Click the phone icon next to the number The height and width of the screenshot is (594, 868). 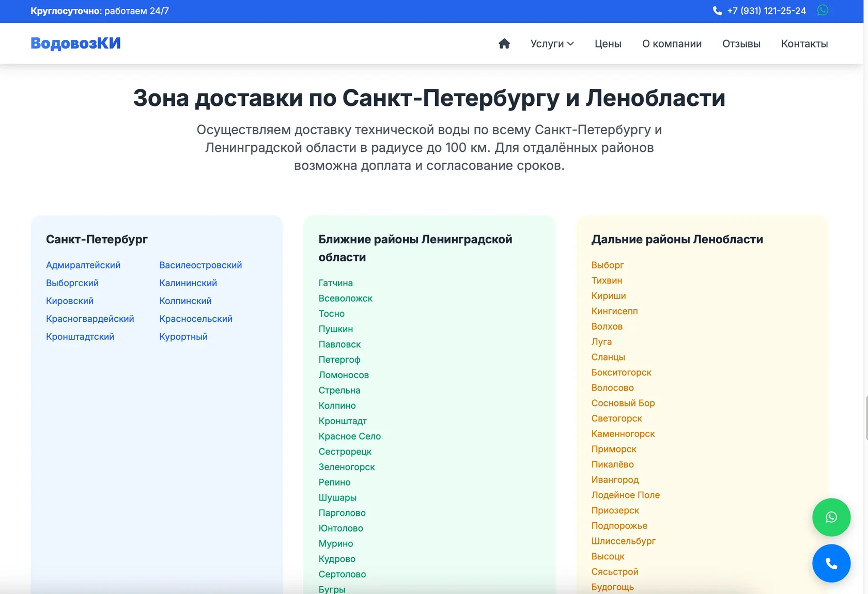[x=717, y=10]
